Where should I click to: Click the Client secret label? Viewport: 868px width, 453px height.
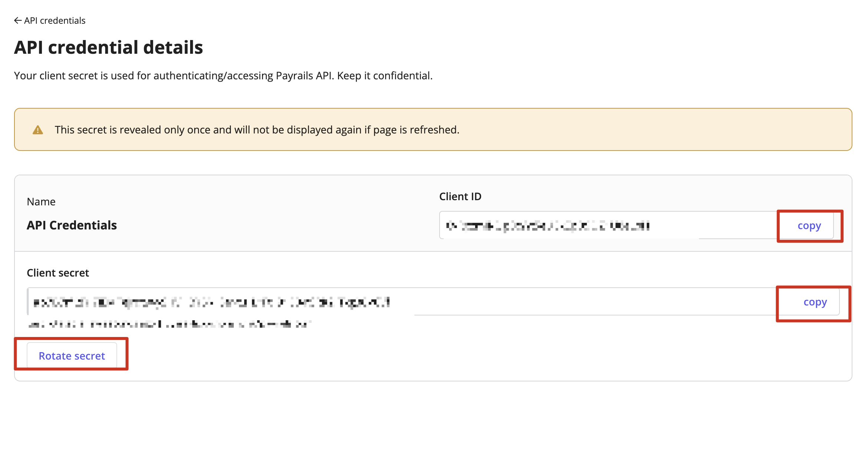(58, 273)
